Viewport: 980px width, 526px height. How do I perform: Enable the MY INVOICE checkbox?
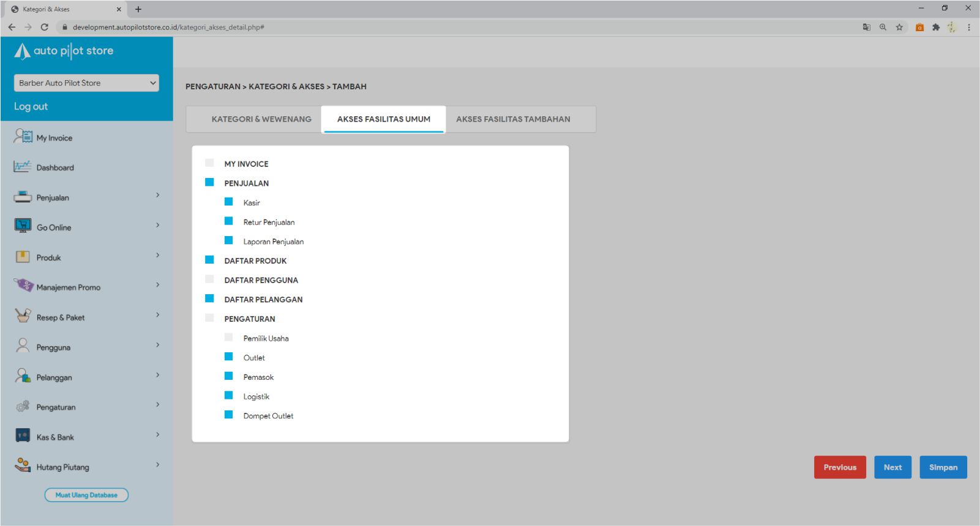209,163
